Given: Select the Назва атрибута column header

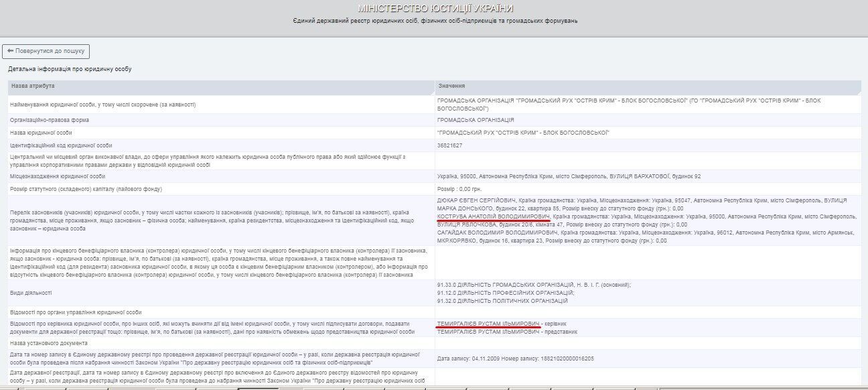Looking at the screenshot, I should coord(33,86).
